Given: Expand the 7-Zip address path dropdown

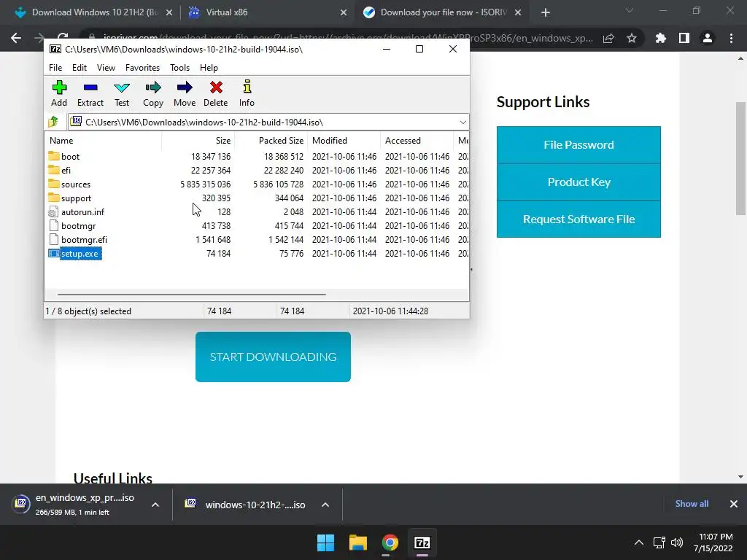Looking at the screenshot, I should 462,122.
